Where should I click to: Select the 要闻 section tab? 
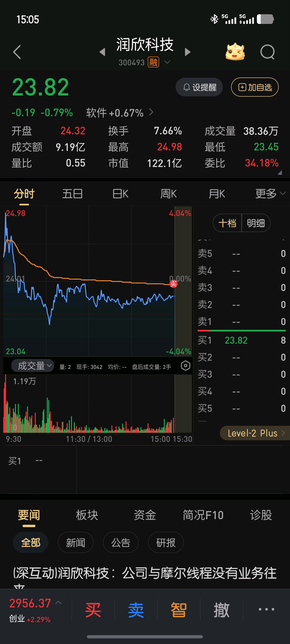(x=29, y=515)
